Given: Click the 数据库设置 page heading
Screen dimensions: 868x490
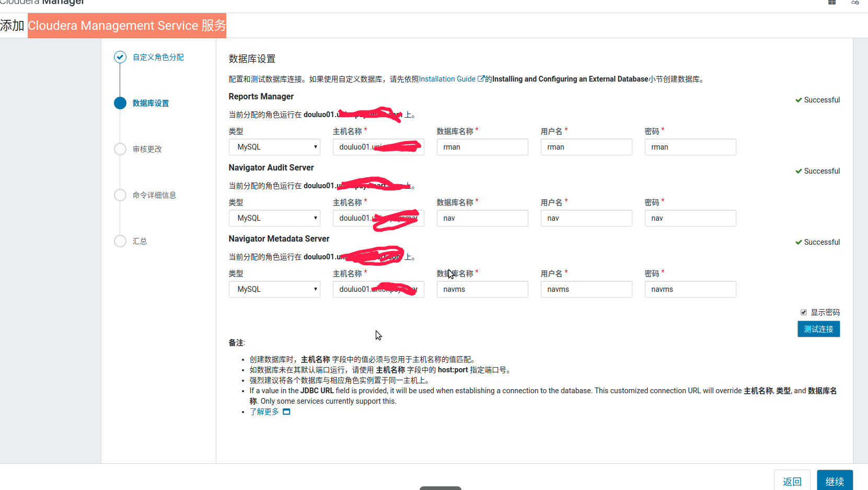Looking at the screenshot, I should click(252, 59).
